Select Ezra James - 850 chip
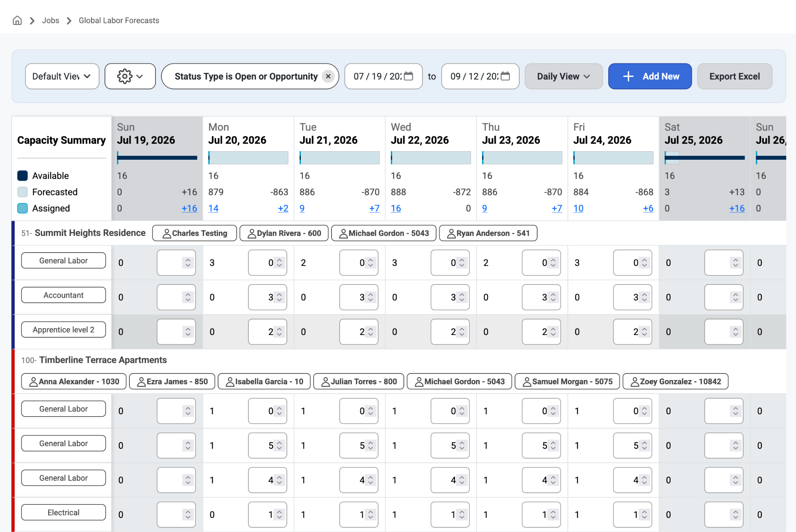Viewport: 796px width, 532px height. (172, 382)
